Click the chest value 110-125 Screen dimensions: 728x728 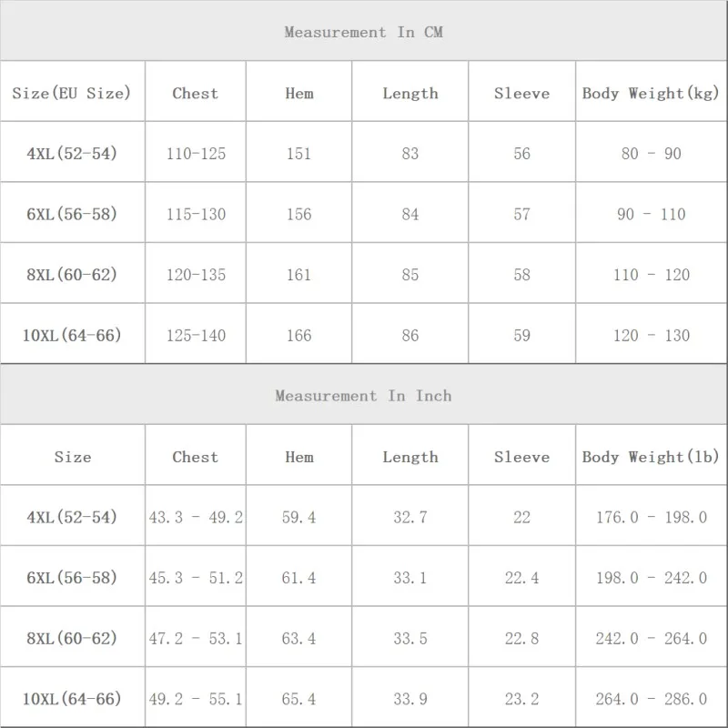point(196,154)
